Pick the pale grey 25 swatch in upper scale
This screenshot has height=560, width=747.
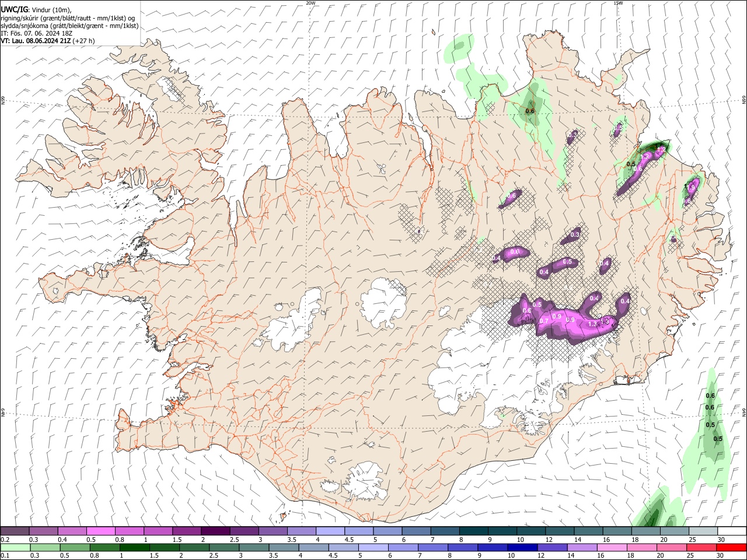(703, 531)
